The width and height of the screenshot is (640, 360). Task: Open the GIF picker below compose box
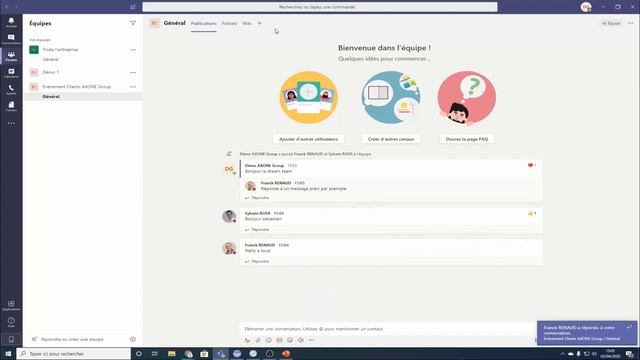click(279, 340)
